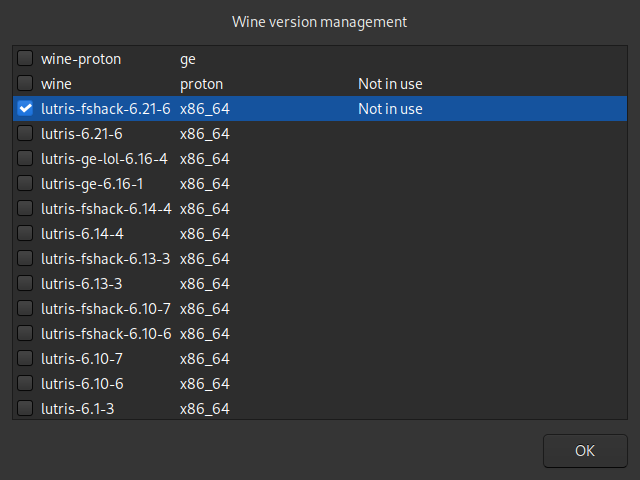Viewport: 640px width, 480px height.
Task: Tick the lutris-fshack-6.10-6 checkbox
Action: (x=25, y=333)
